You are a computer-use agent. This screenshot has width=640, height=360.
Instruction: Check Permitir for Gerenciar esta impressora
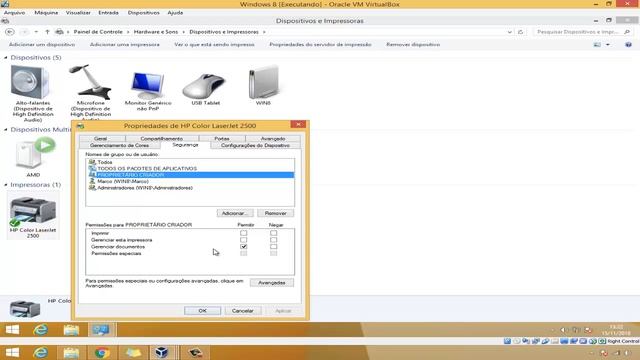point(244,240)
